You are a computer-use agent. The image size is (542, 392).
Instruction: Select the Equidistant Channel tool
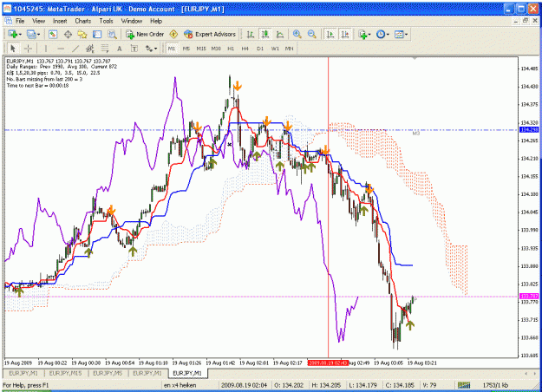(x=90, y=49)
